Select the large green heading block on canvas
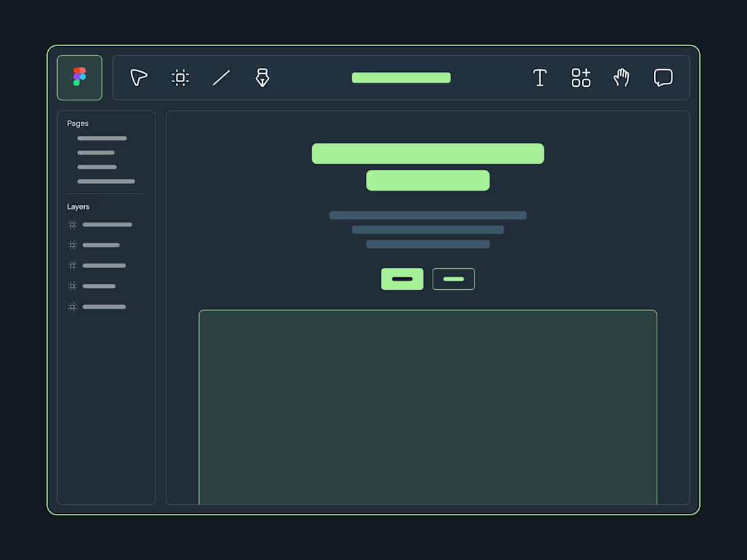 point(428,154)
